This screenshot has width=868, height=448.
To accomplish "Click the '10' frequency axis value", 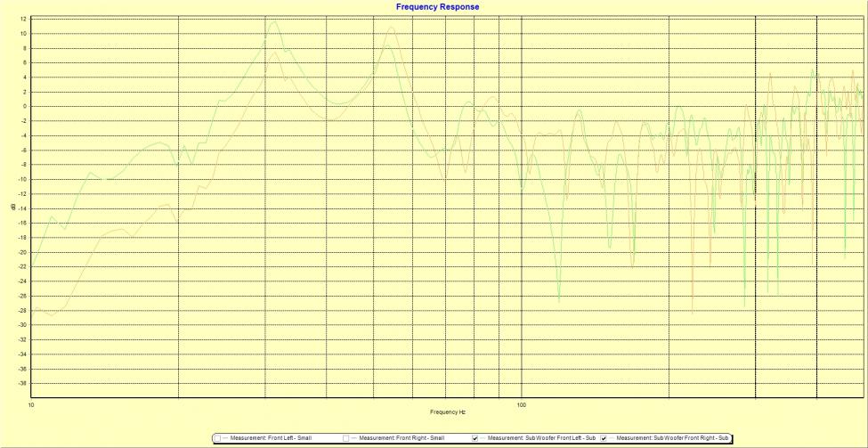I will [31, 403].
